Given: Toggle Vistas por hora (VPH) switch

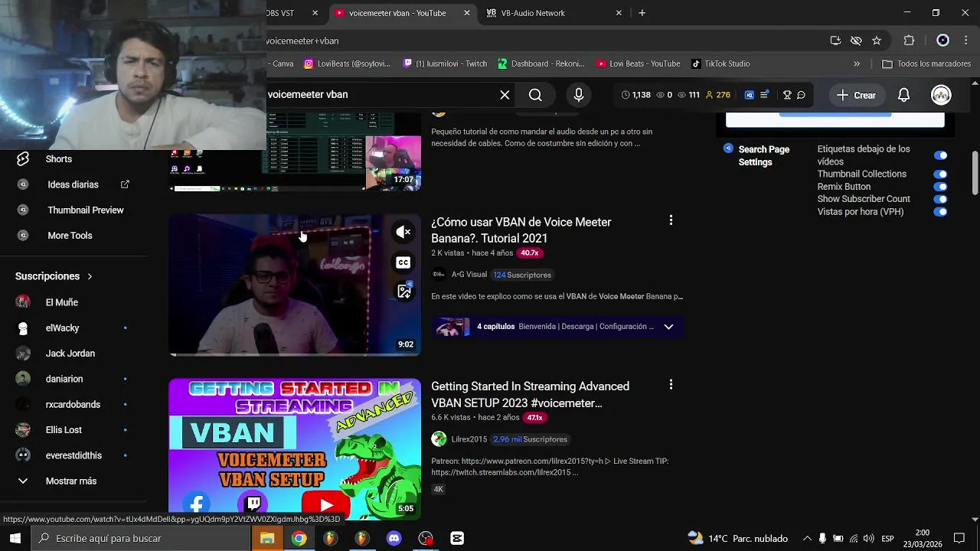Looking at the screenshot, I should (x=941, y=212).
